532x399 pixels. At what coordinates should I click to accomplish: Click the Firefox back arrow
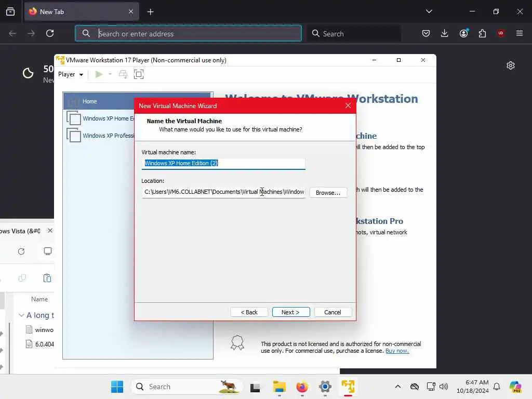(12, 33)
